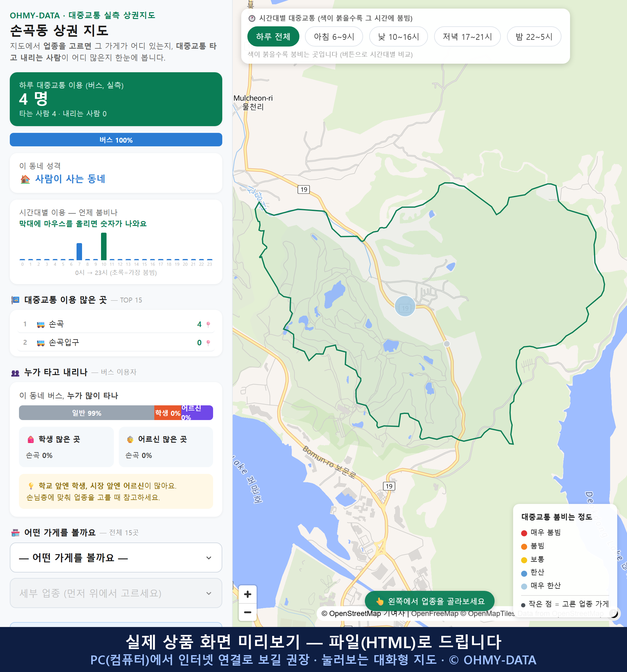Click the pointing hand icon in hint banner
627x672 pixels.
[380, 601]
